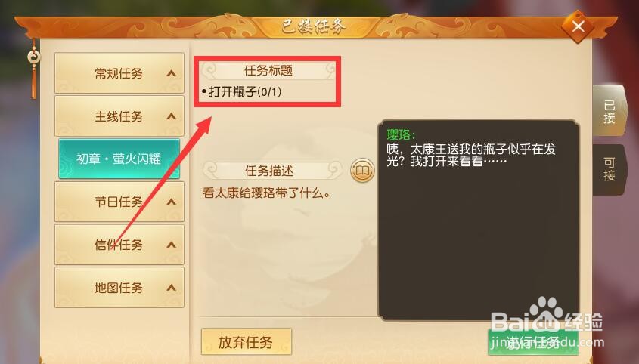Toggle the 信件任务 chevron arrow

point(171,245)
